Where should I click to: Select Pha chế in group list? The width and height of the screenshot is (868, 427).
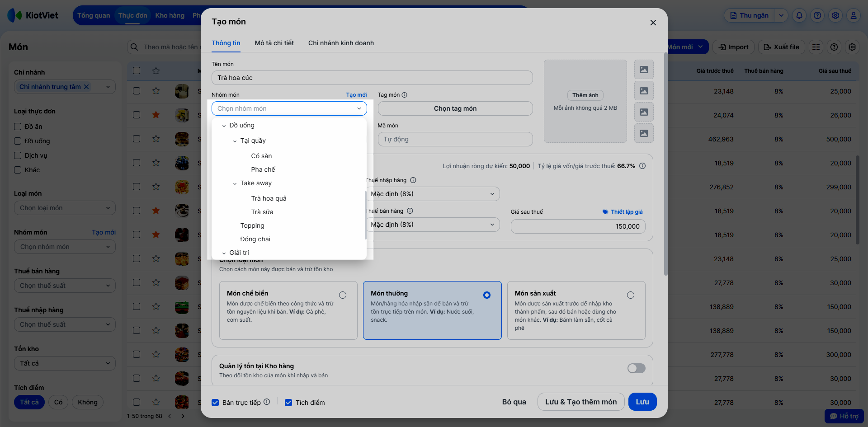[x=263, y=169]
